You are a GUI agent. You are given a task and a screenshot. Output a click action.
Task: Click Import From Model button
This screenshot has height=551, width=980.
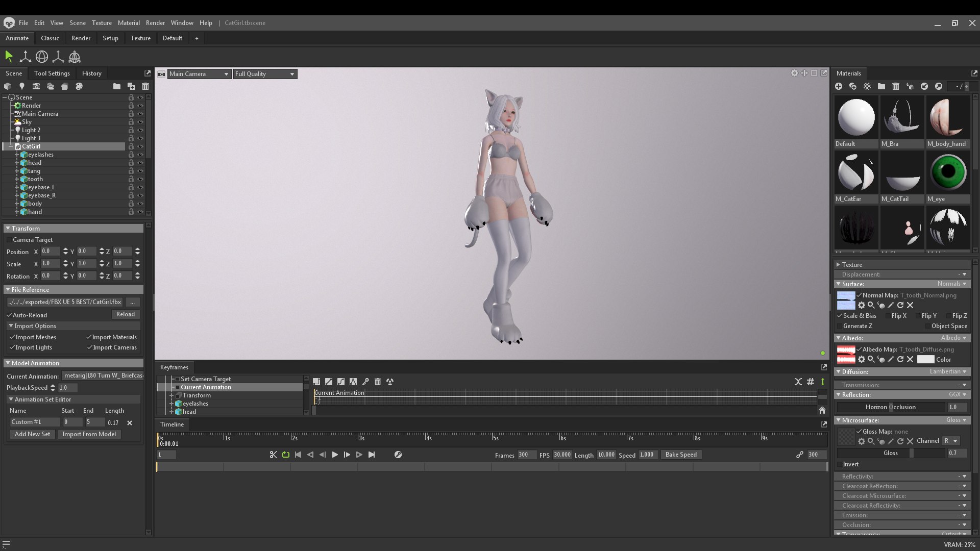click(x=89, y=434)
